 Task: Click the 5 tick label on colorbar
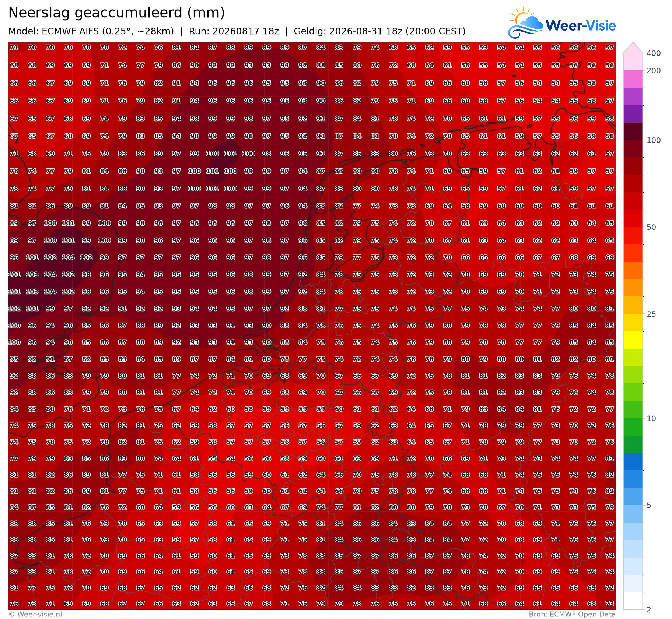click(x=649, y=505)
